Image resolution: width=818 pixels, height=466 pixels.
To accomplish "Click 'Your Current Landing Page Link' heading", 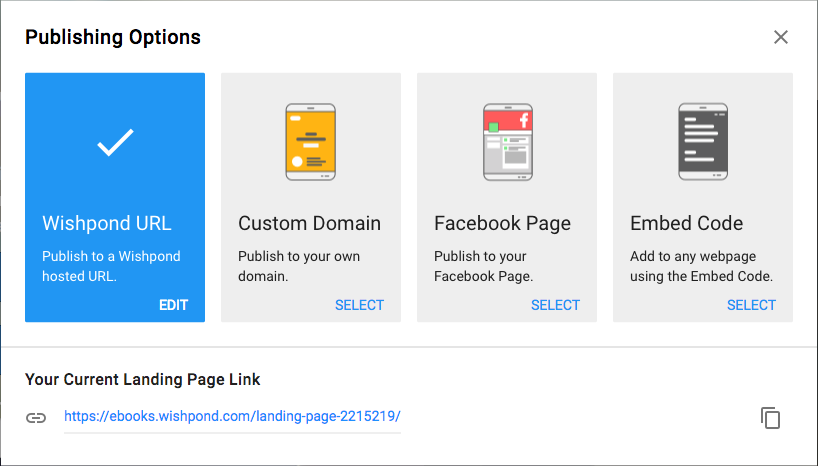I will pos(142,379).
